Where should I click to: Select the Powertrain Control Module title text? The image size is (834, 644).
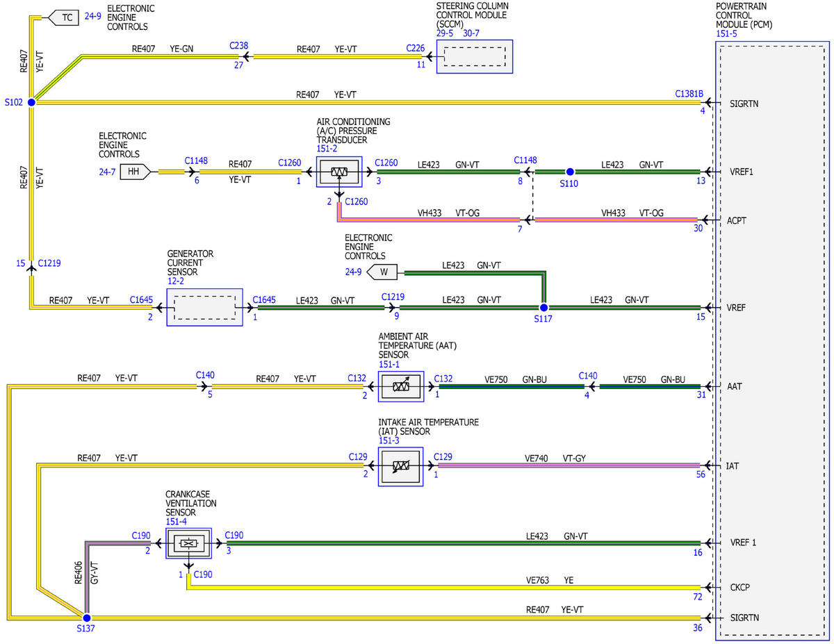click(744, 15)
